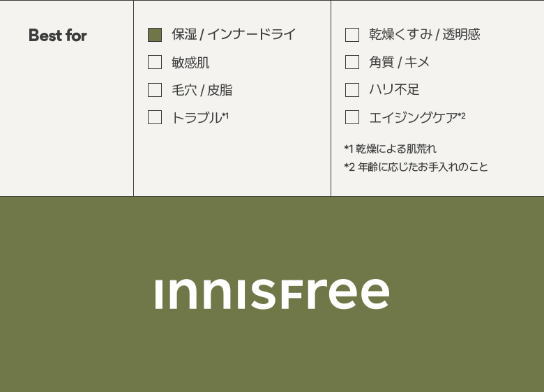Click the Best for heading
The image size is (544, 392).
[58, 36]
